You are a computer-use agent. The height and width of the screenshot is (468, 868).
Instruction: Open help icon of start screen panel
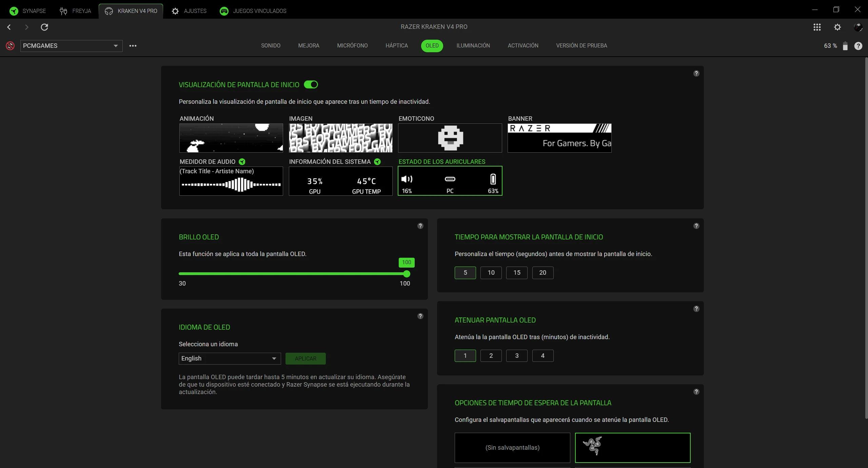point(696,73)
